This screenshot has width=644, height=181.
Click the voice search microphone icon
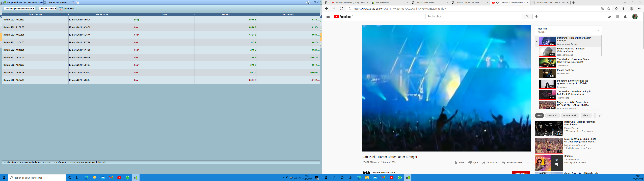coord(536,16)
